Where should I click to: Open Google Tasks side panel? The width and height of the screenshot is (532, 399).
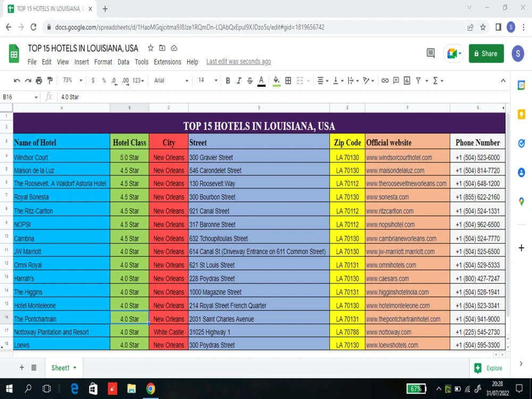[x=521, y=143]
